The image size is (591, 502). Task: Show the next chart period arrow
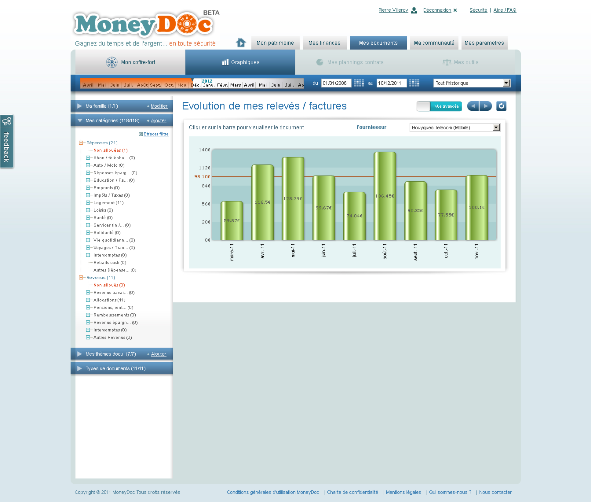pyautogui.click(x=486, y=106)
